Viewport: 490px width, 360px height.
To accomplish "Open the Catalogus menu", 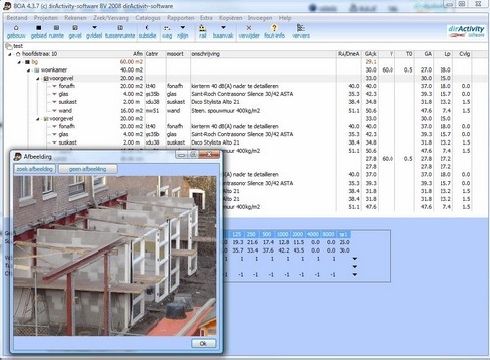I will tap(148, 18).
